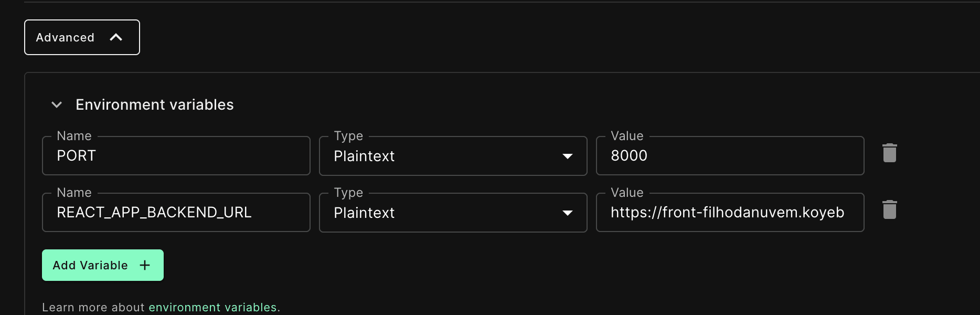Select Plaintext type box in REACT_APP_BACKEND_URL row

pyautogui.click(x=441, y=213)
